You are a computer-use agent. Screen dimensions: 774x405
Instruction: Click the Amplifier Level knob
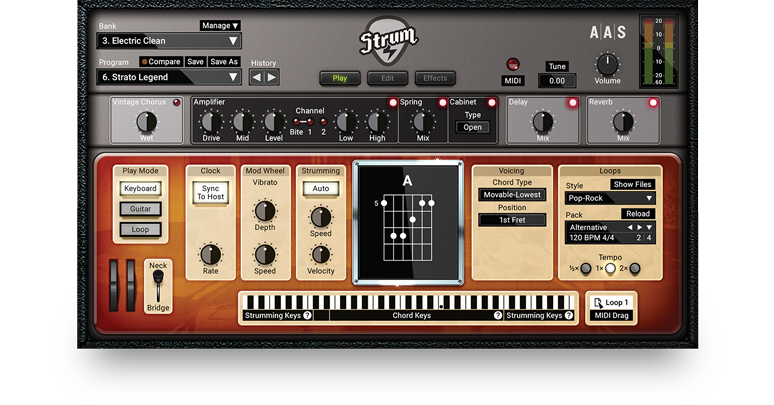pyautogui.click(x=273, y=122)
